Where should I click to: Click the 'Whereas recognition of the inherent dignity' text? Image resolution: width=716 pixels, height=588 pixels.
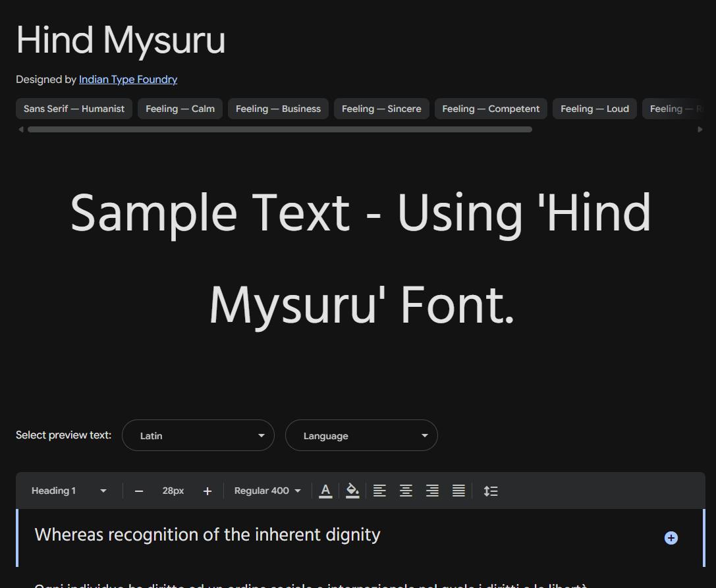(x=207, y=535)
